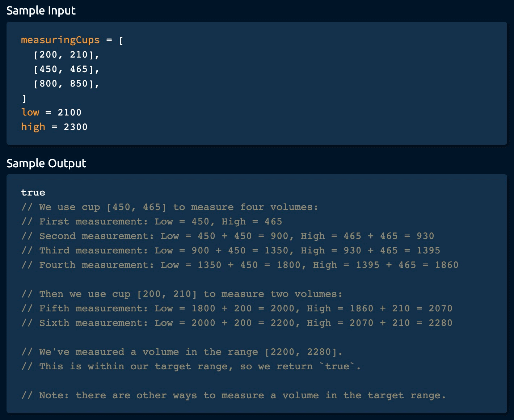Click the Note comment about other ways

[x=233, y=395]
